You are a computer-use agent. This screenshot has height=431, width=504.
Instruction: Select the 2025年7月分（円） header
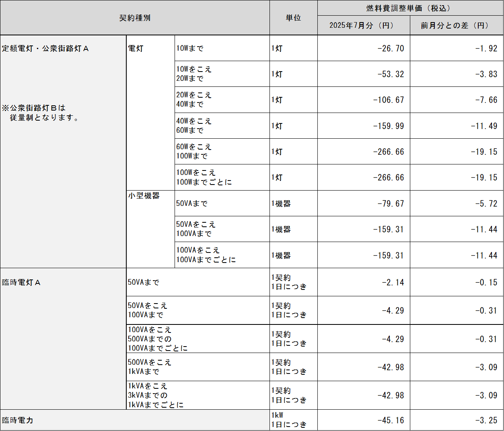pyautogui.click(x=364, y=25)
